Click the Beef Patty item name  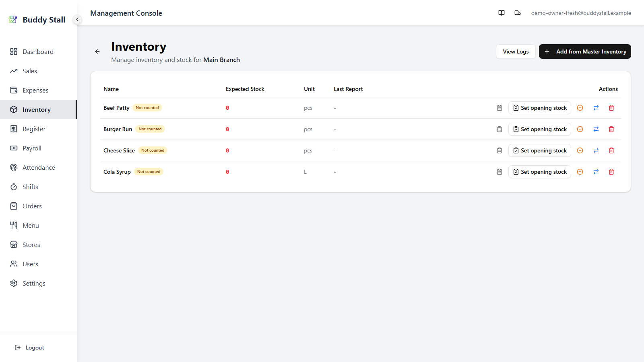pos(116,108)
